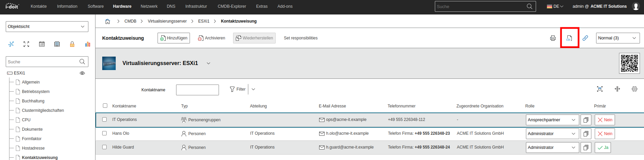644x160 pixels.
Task: Open the bar chart icon in sidebar
Action: coord(88,44)
